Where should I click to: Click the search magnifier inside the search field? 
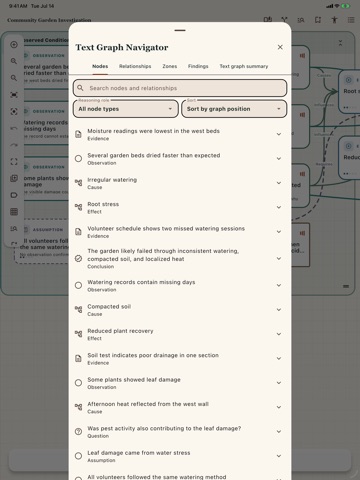click(80, 88)
